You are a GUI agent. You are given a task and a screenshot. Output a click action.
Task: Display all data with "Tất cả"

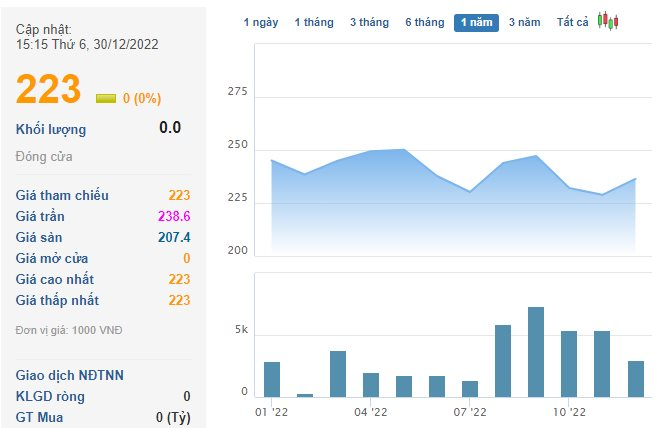coord(573,22)
